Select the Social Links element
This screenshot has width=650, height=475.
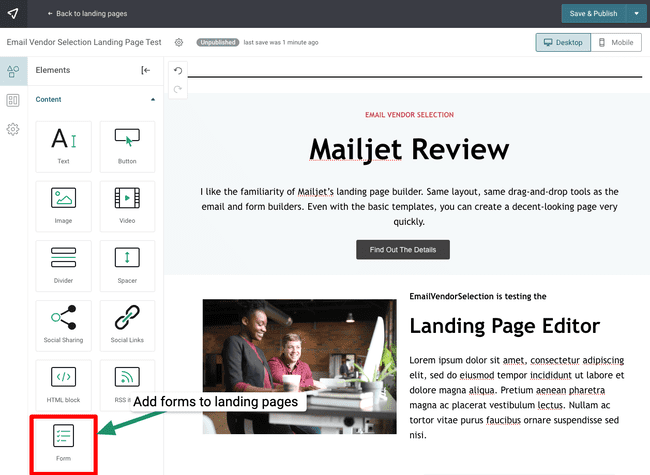(127, 326)
